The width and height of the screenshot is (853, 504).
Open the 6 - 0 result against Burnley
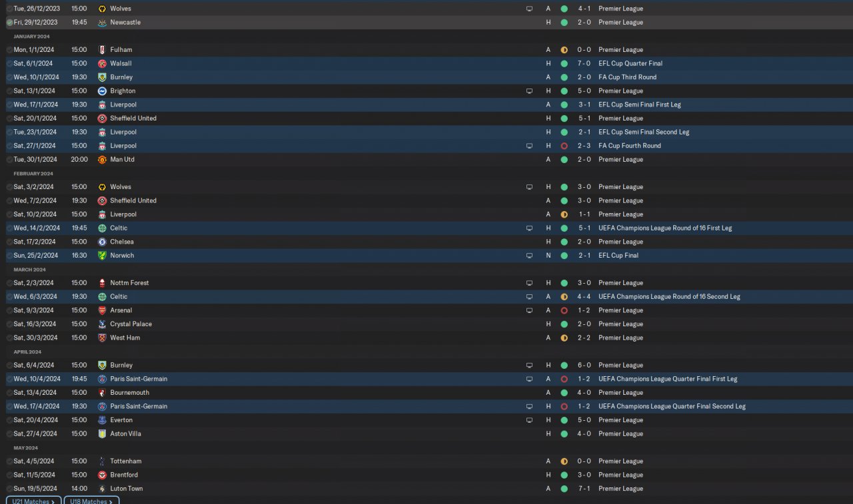tap(584, 366)
